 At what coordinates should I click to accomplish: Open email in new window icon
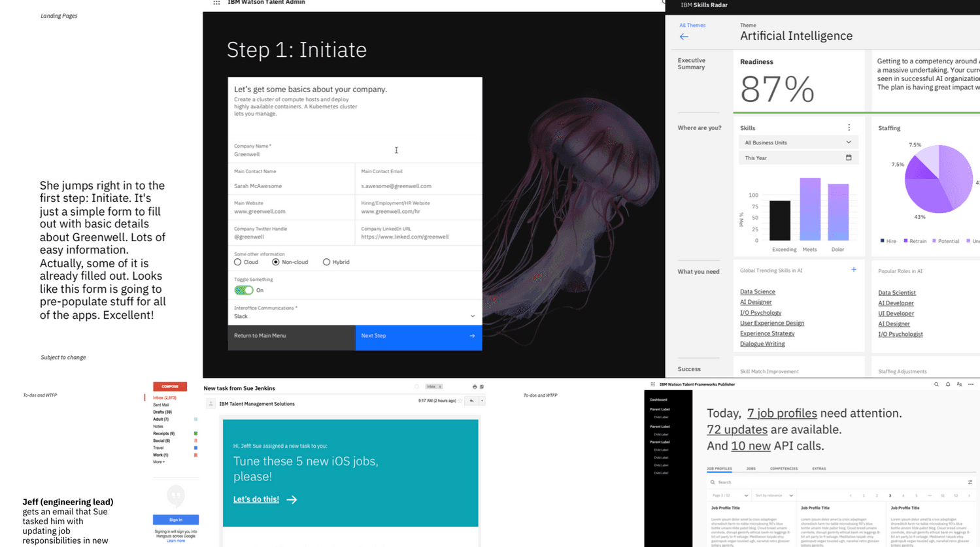tap(482, 387)
